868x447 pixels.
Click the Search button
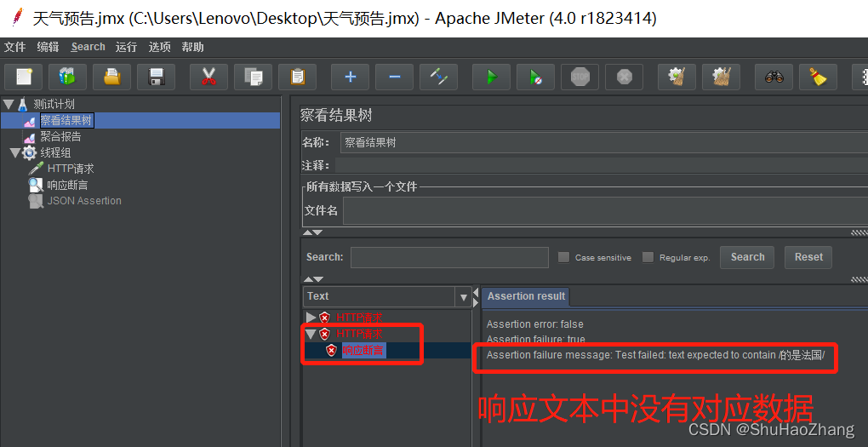(x=747, y=257)
